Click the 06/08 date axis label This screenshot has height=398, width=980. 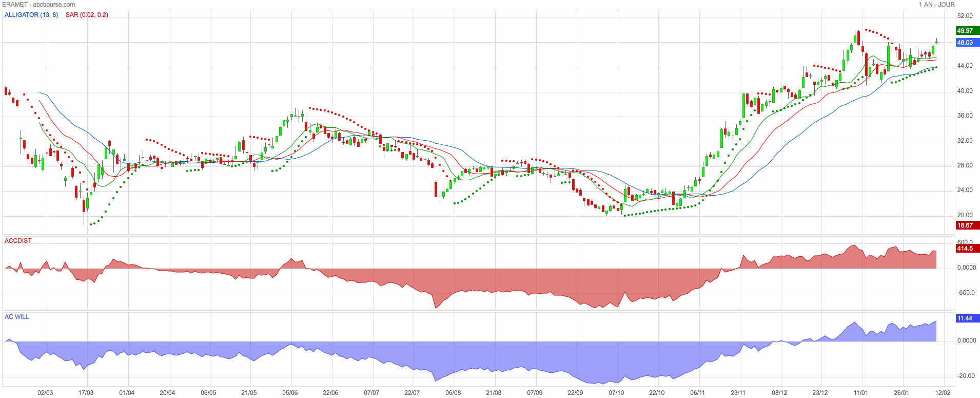click(x=453, y=393)
